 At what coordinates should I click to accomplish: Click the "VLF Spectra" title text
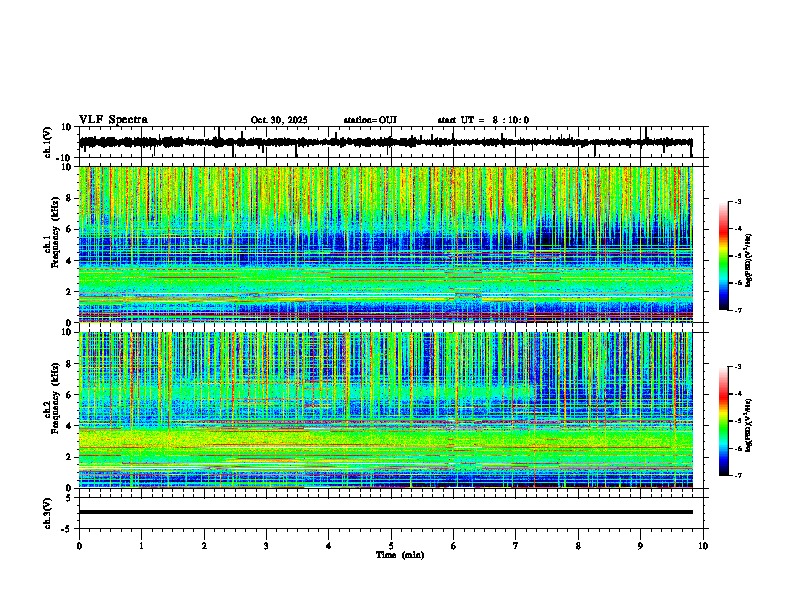[113, 120]
